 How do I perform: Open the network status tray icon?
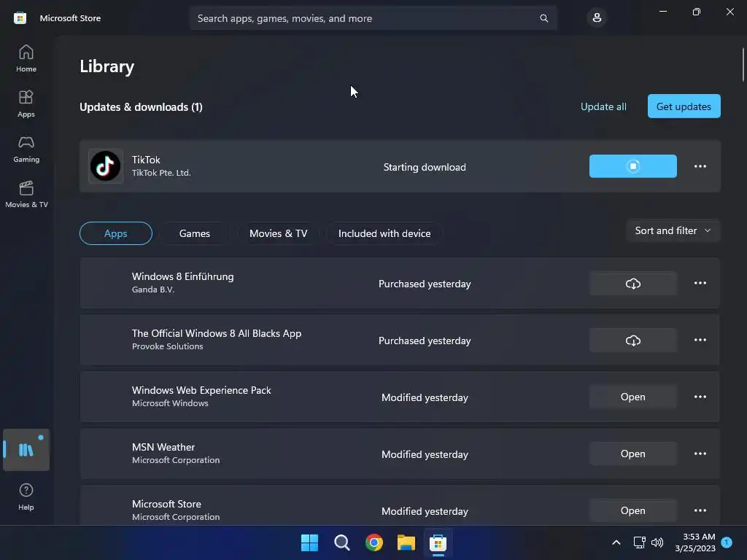(x=639, y=542)
